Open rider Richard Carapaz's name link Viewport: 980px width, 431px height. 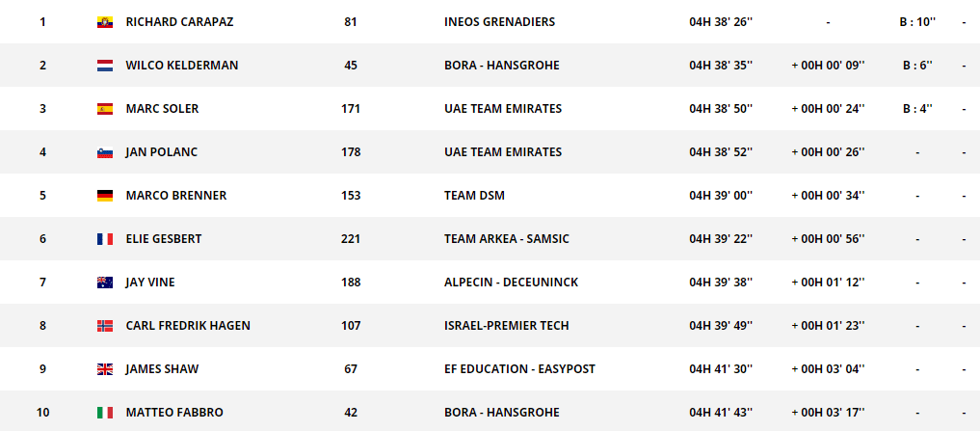pos(179,22)
